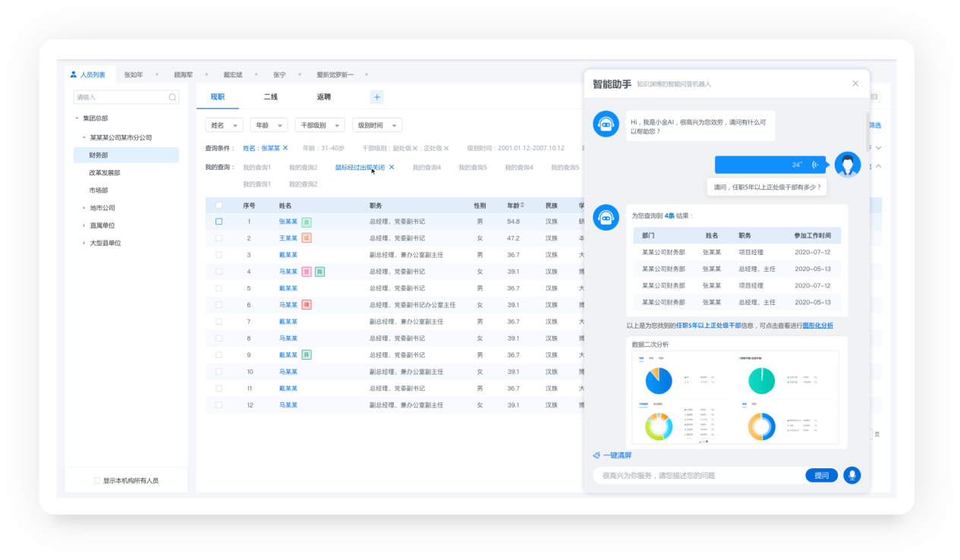Toggle the select-all checkbox in table header
This screenshot has width=960, height=560.
point(219,206)
